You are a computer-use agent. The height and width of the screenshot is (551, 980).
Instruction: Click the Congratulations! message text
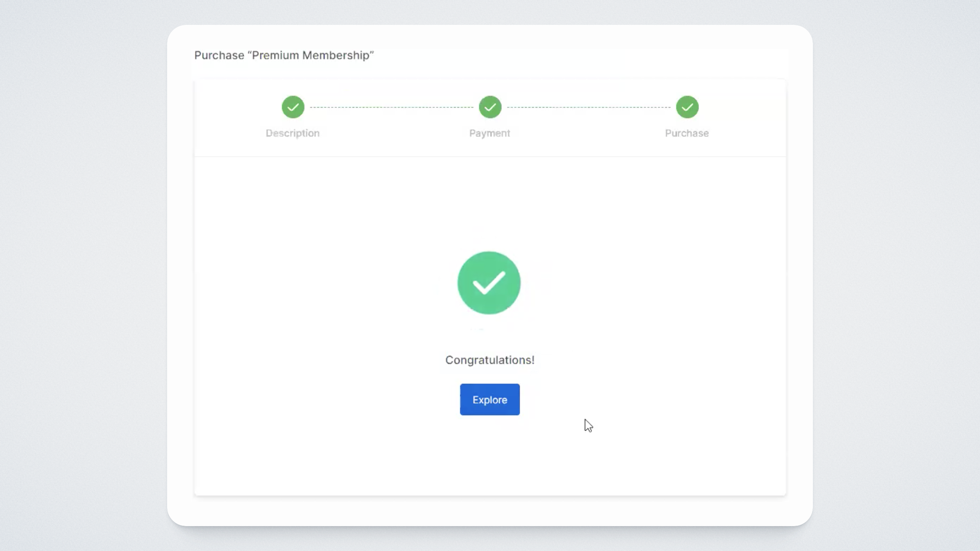[x=489, y=360]
